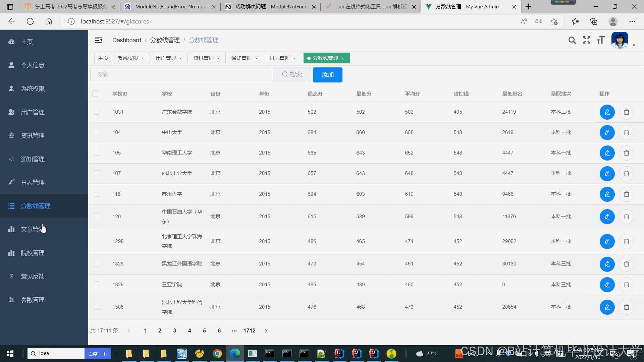Image resolution: width=644 pixels, height=362 pixels.
Task: Edit the 三亚学院 row
Action: 607,285
